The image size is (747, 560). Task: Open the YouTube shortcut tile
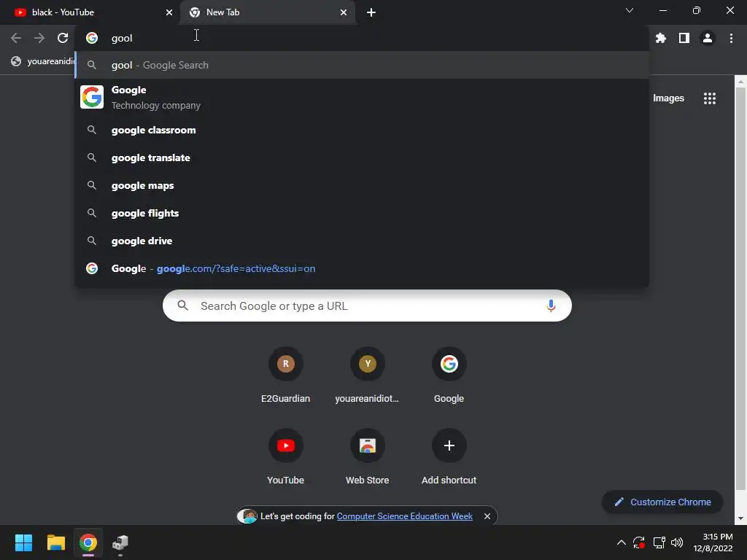point(286,458)
